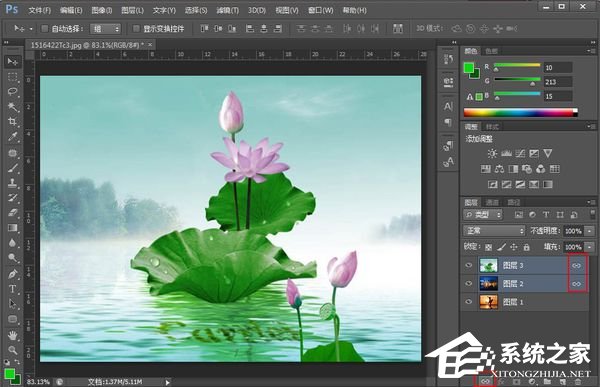This screenshot has width=600, height=387.
Task: Open the 组 auto-select dropdown
Action: pyautogui.click(x=105, y=29)
